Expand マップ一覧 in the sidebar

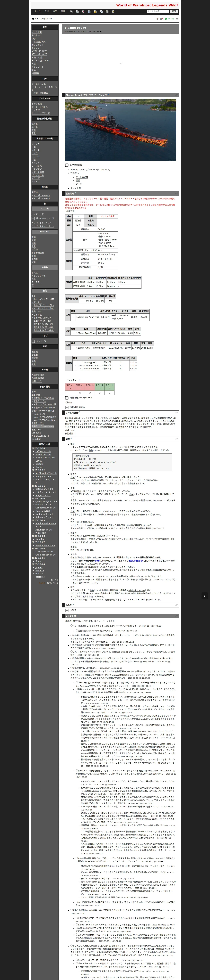[33, 341]
